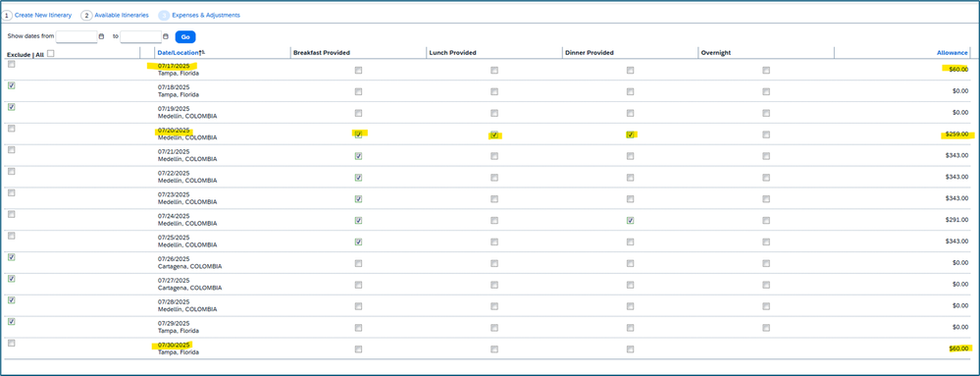Uncheck Lunch Provided for 07/20/2025
Screen dimensions: 980x376
(494, 134)
